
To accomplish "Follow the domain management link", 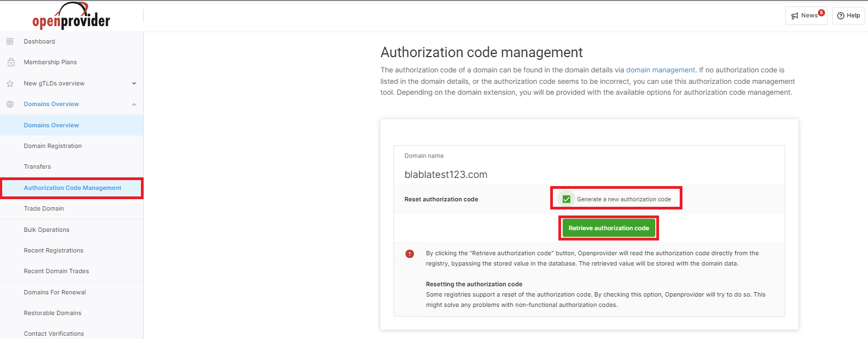I will click(x=660, y=70).
